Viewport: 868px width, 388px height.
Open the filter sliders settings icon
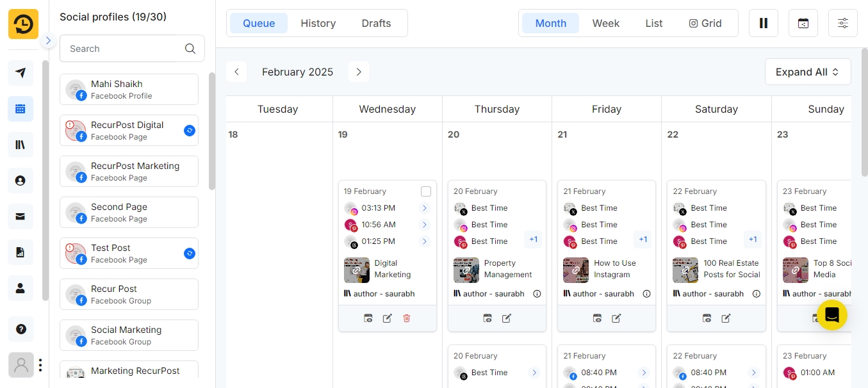click(842, 23)
